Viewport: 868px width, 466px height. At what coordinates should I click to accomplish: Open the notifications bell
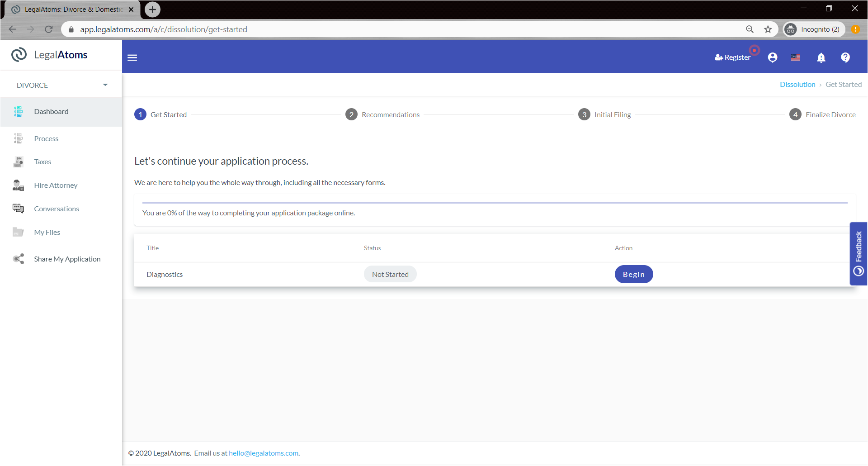821,57
